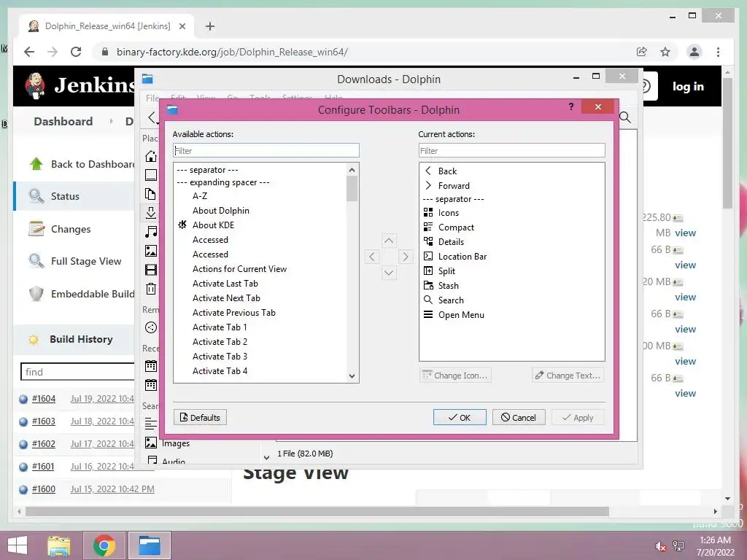This screenshot has width=747, height=560.
Task: Select Details view icon in Current actions
Action: [x=428, y=241]
